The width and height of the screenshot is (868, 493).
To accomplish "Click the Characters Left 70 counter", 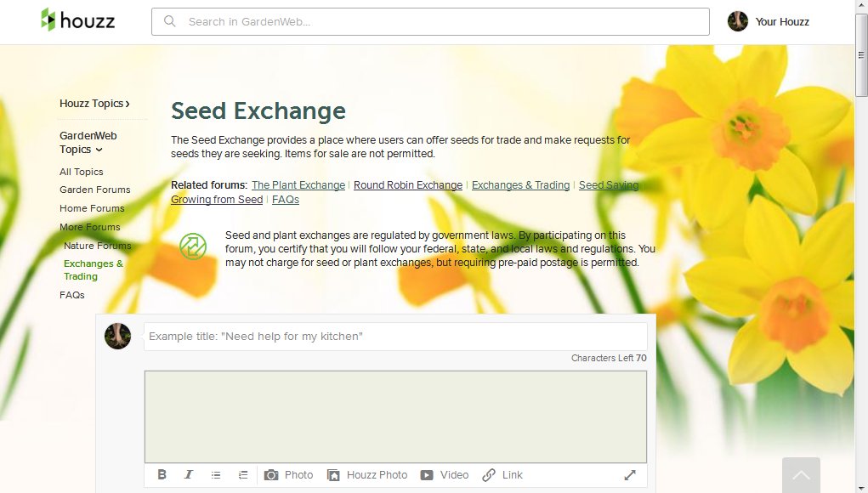I will (609, 358).
